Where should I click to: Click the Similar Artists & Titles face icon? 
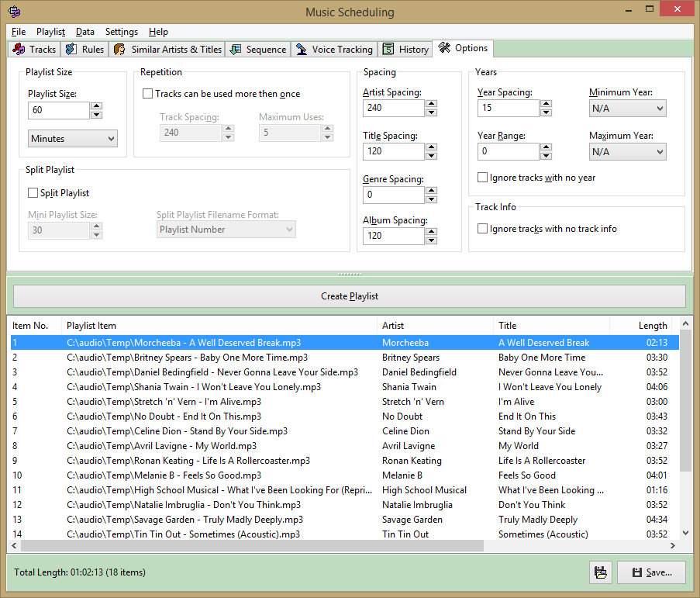point(119,48)
